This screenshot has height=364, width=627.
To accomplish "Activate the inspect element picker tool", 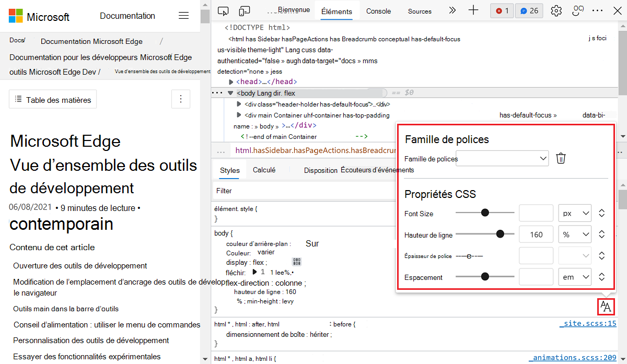I will (224, 11).
